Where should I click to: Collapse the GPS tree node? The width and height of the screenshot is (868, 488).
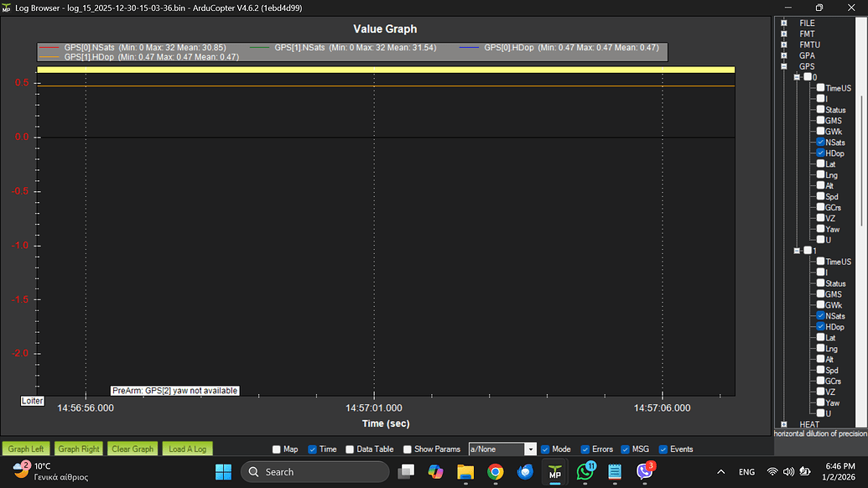point(784,66)
